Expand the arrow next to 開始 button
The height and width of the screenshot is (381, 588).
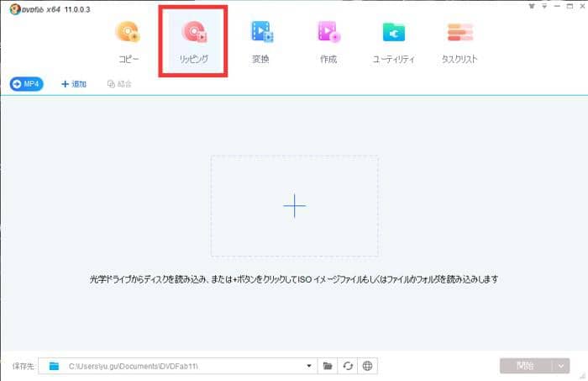[x=560, y=366]
